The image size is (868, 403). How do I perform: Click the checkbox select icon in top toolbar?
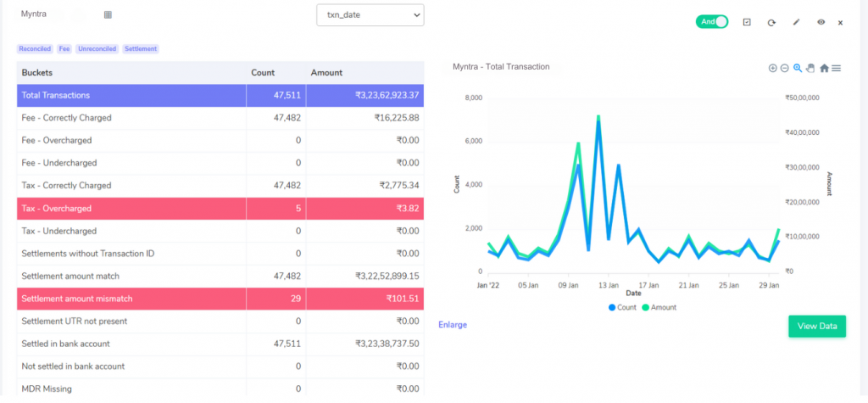pyautogui.click(x=746, y=22)
